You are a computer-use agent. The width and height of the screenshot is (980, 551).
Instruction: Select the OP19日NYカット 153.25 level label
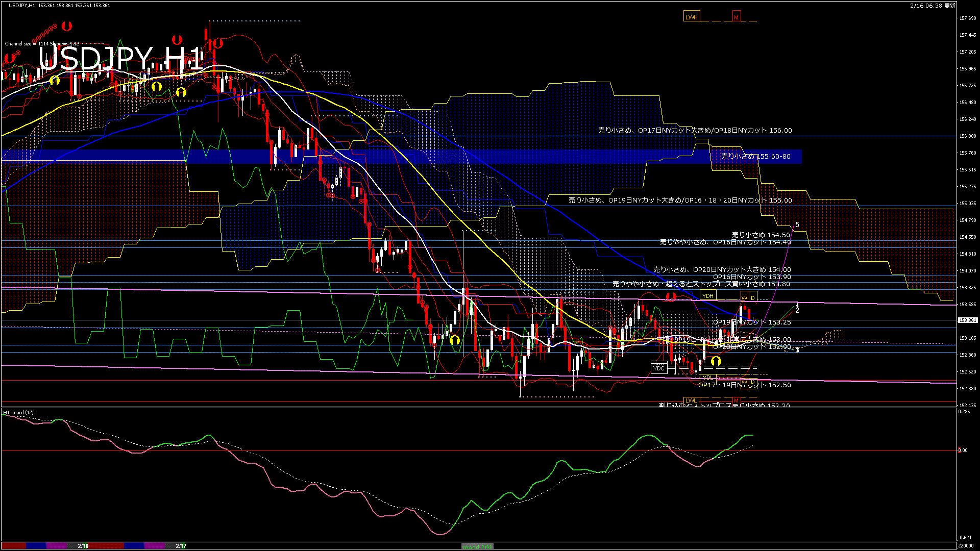coord(752,322)
